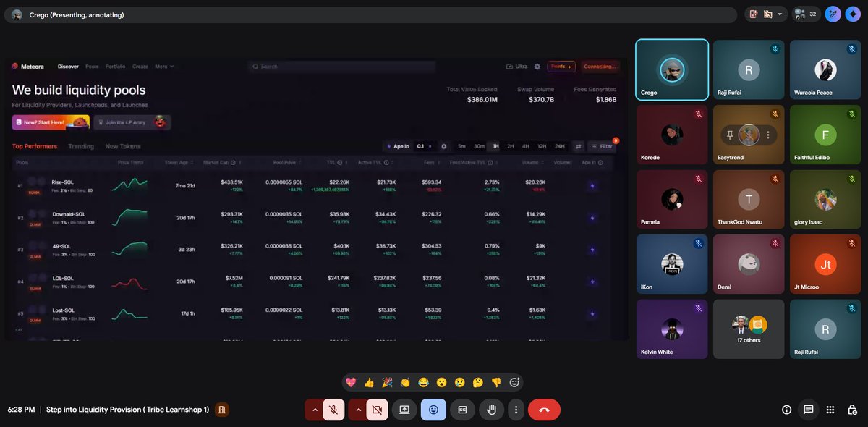Open the people list showing 32
868x427 pixels.
tap(805, 14)
